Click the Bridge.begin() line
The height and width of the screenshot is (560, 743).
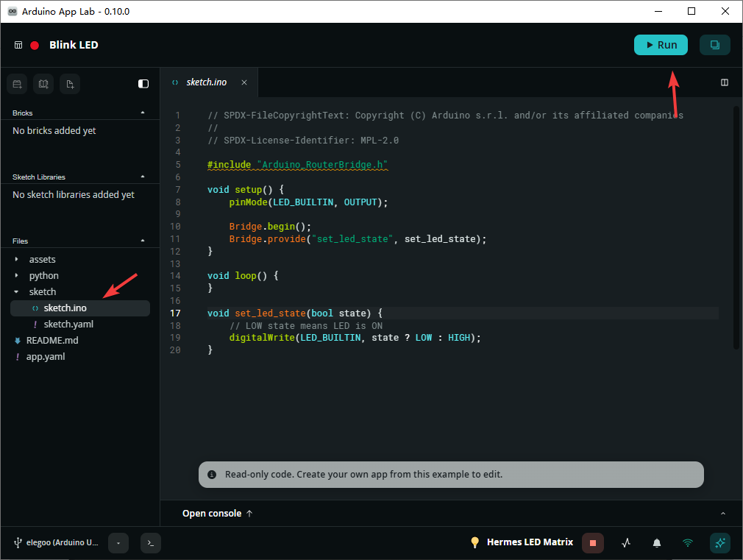pyautogui.click(x=270, y=227)
